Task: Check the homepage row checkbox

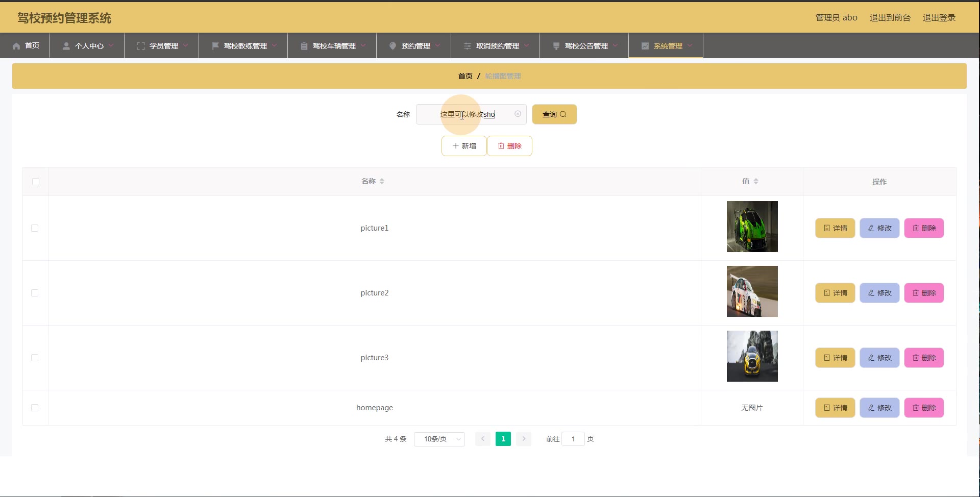Action: tap(35, 408)
